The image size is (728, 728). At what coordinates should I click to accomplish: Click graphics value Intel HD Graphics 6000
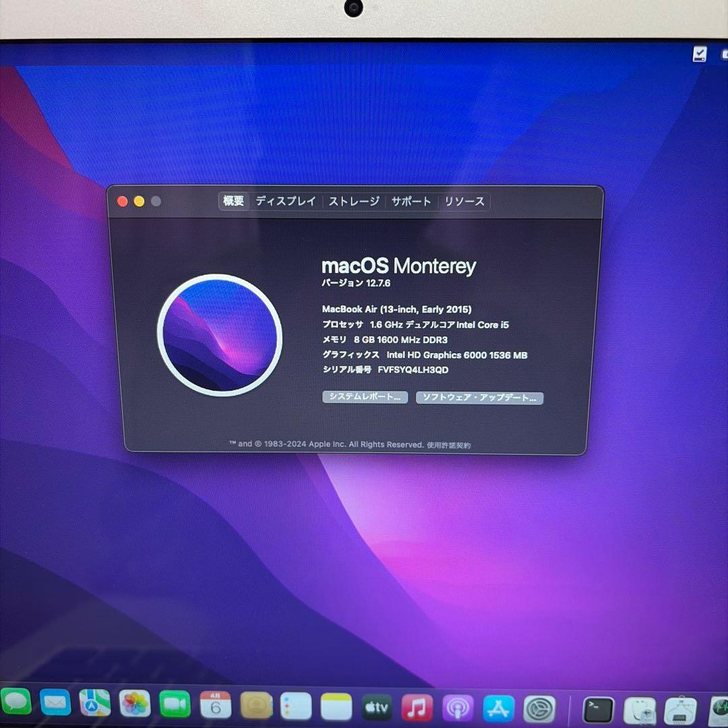click(x=457, y=355)
